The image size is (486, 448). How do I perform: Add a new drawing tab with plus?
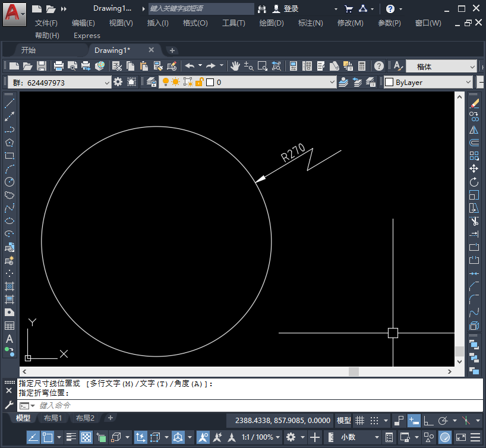pyautogui.click(x=172, y=51)
